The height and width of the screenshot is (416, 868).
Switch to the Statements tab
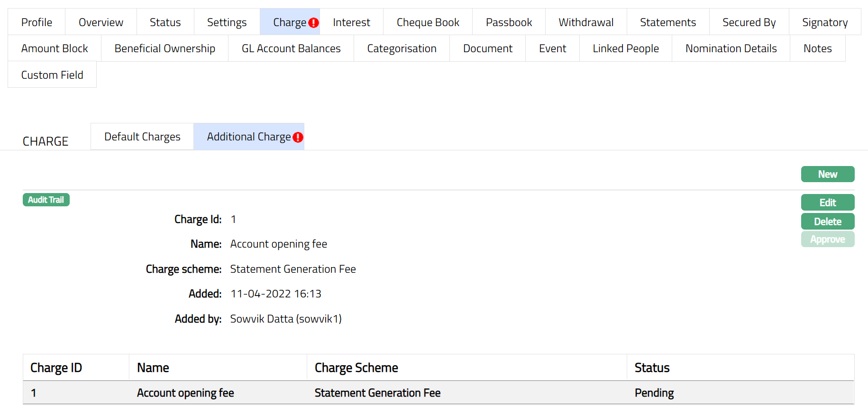click(x=667, y=22)
